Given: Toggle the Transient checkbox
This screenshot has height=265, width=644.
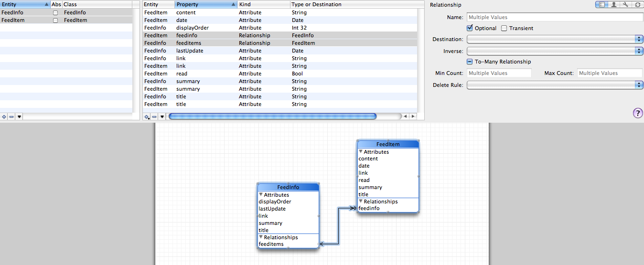Looking at the screenshot, I should pos(504,28).
